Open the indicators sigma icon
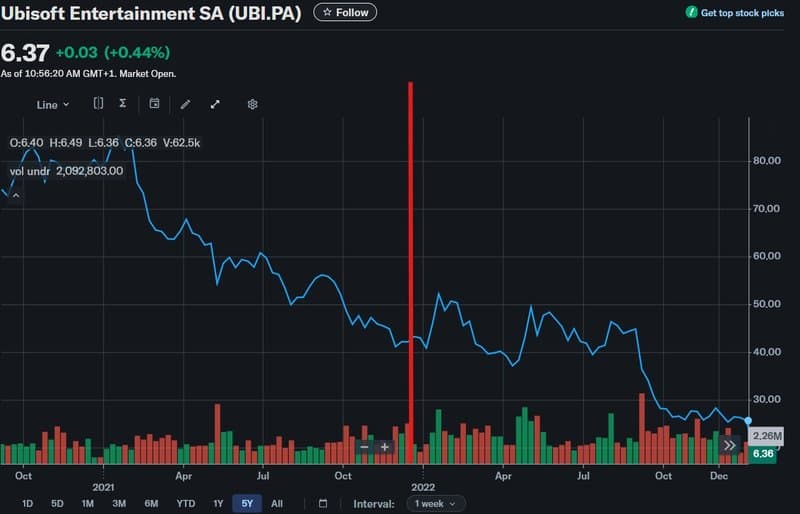 pyautogui.click(x=123, y=103)
